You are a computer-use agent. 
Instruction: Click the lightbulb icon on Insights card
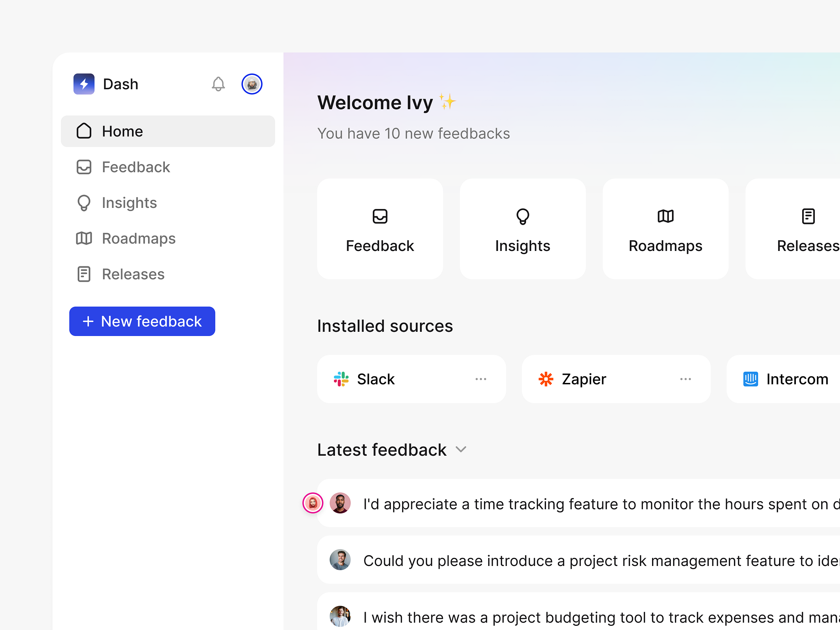[523, 216]
